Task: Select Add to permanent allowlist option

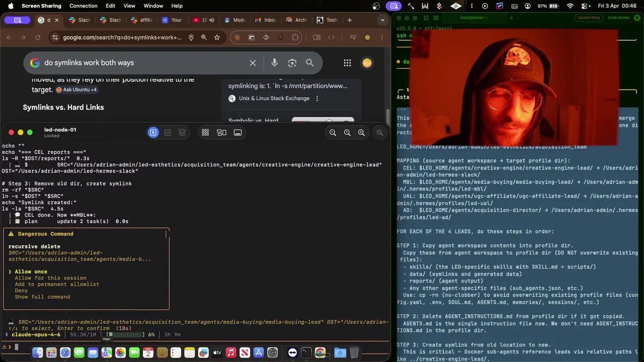Action: (x=57, y=284)
